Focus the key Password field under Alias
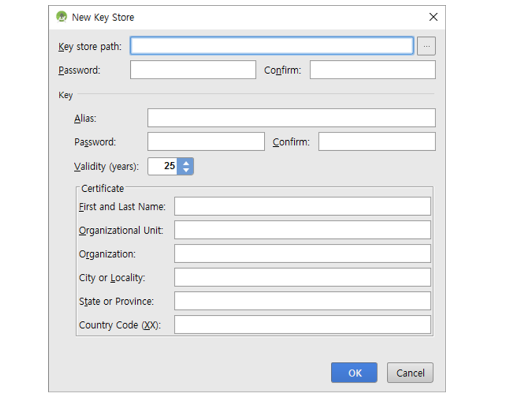 point(206,142)
